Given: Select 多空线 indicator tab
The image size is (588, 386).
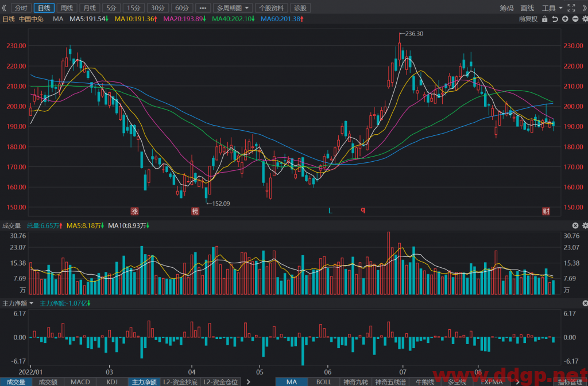Looking at the screenshot, I should 457,382.
